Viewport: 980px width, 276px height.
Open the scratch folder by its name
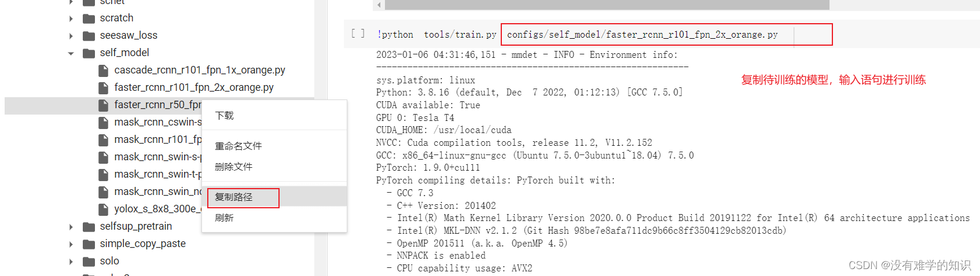(116, 18)
